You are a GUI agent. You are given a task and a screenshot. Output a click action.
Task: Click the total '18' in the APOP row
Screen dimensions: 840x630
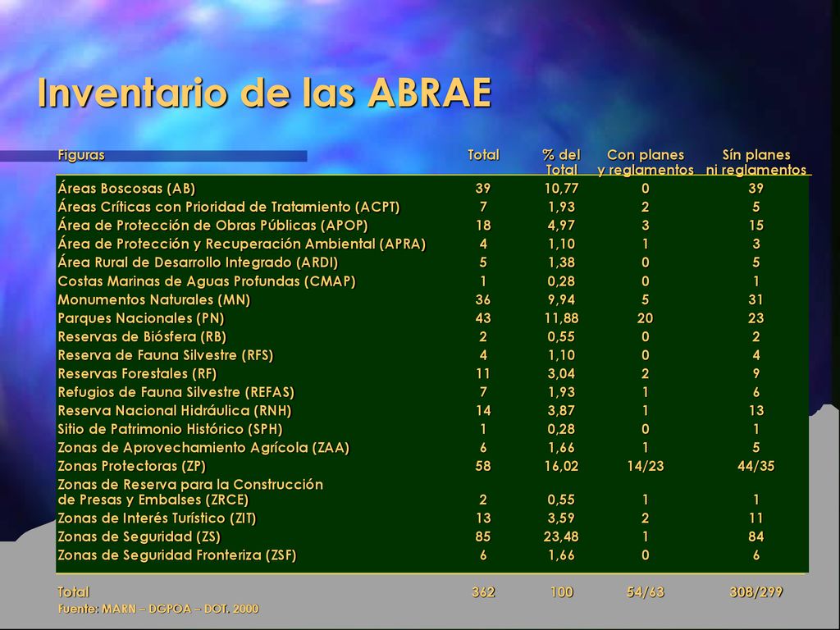click(483, 226)
